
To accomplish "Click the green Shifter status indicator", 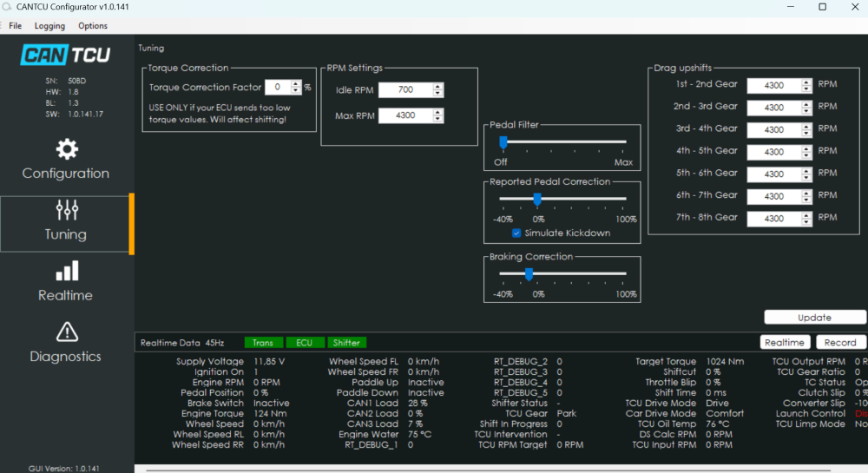I will point(346,343).
